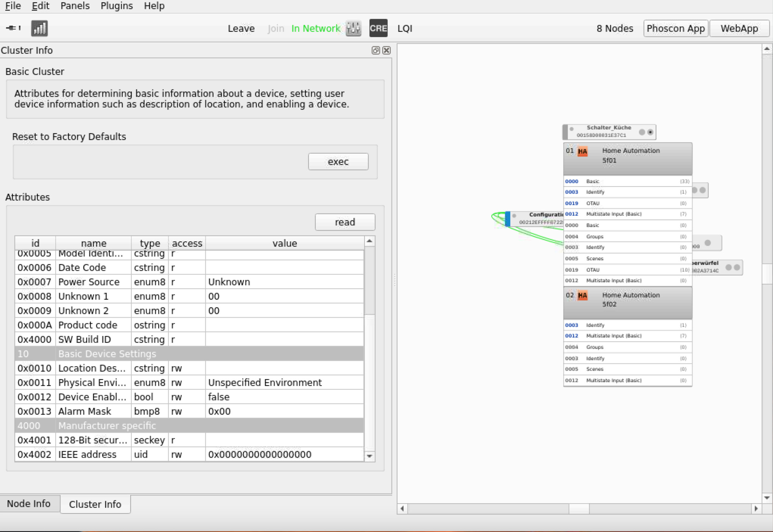Click node graph vertical scroll-up arrow
The image size is (773, 532).
pos(767,49)
